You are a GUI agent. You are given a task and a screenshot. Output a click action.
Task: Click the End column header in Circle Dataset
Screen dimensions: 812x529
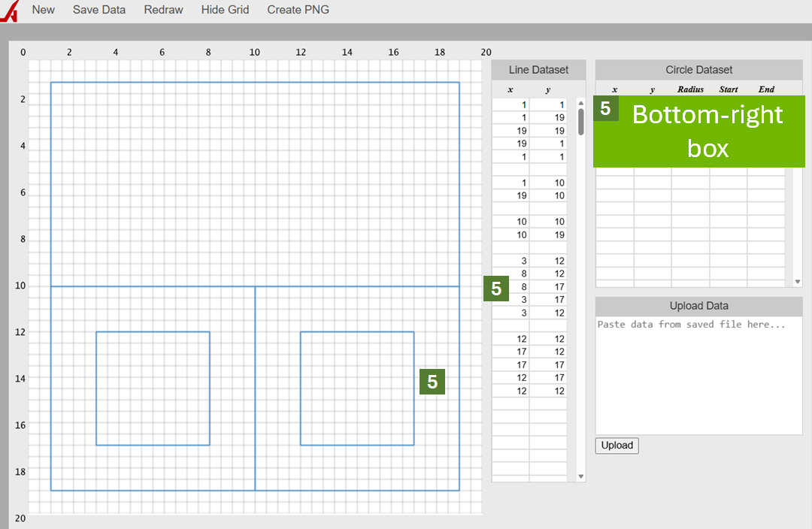[x=765, y=89]
